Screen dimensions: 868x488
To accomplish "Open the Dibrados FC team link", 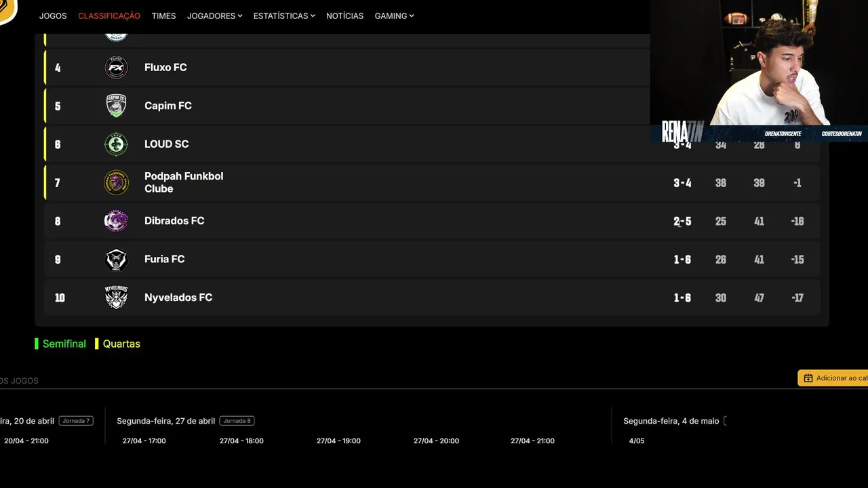I will click(174, 220).
